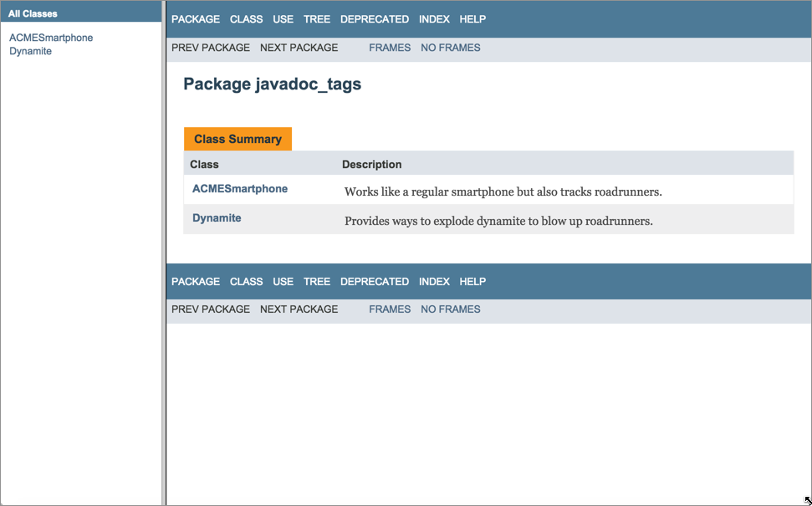The width and height of the screenshot is (812, 506).
Task: Open ACMESmartphone in the Class Summary table
Action: pos(240,189)
